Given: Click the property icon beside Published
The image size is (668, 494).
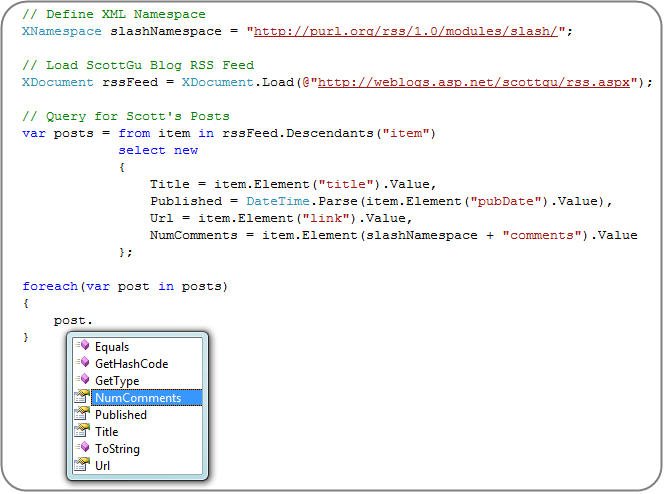Looking at the screenshot, I should coord(82,414).
